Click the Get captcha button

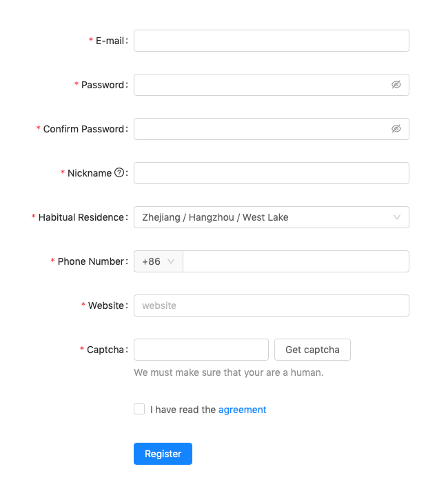(312, 350)
